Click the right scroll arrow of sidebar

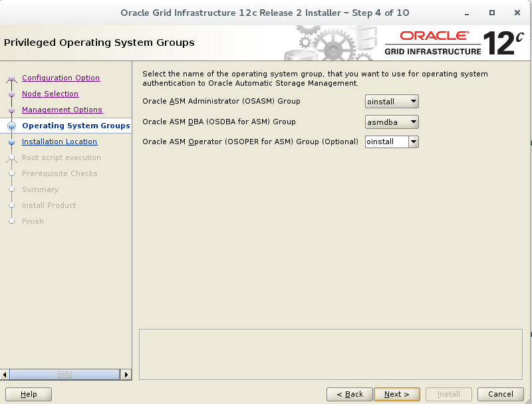click(126, 375)
